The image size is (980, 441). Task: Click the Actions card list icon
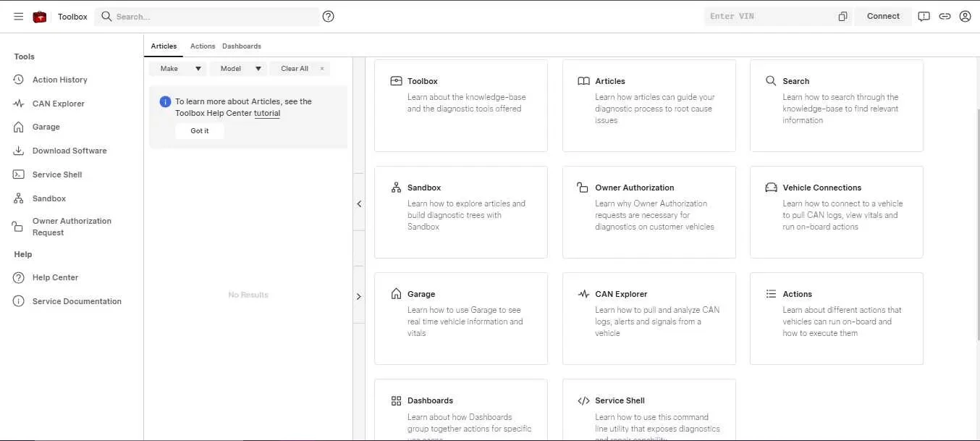pos(771,294)
